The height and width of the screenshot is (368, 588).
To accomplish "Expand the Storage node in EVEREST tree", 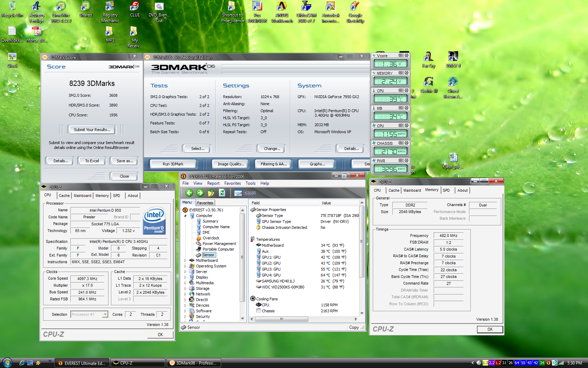I will [185, 288].
